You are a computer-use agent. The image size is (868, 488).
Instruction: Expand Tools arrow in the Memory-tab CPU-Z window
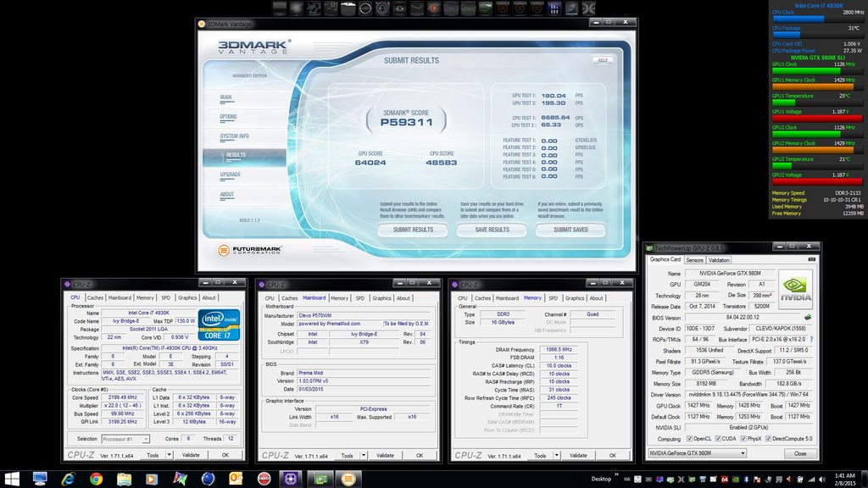click(x=556, y=455)
